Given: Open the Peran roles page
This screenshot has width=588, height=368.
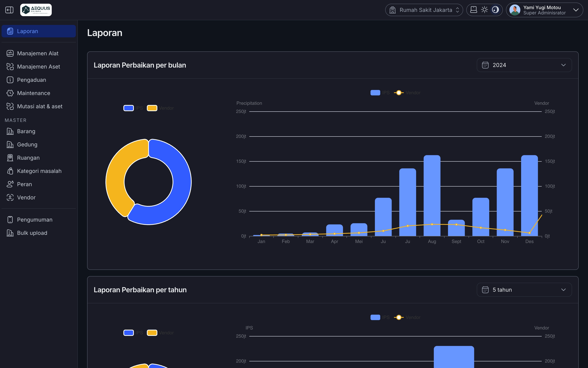Looking at the screenshot, I should [x=39, y=184].
